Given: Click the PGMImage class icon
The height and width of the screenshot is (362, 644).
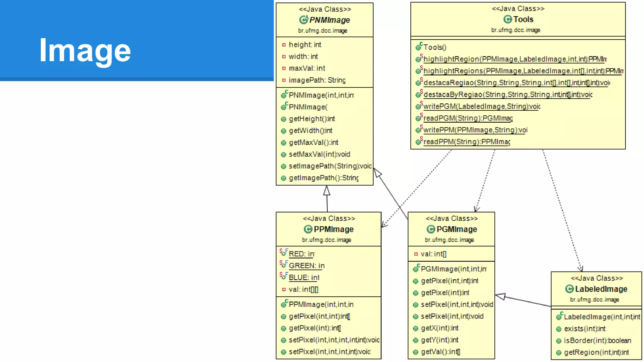Looking at the screenshot, I should point(430,229).
